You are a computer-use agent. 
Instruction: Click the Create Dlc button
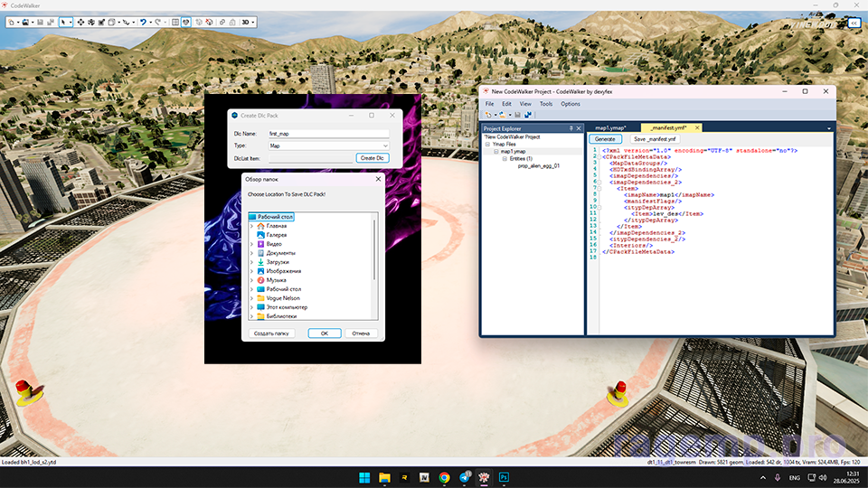click(x=372, y=157)
